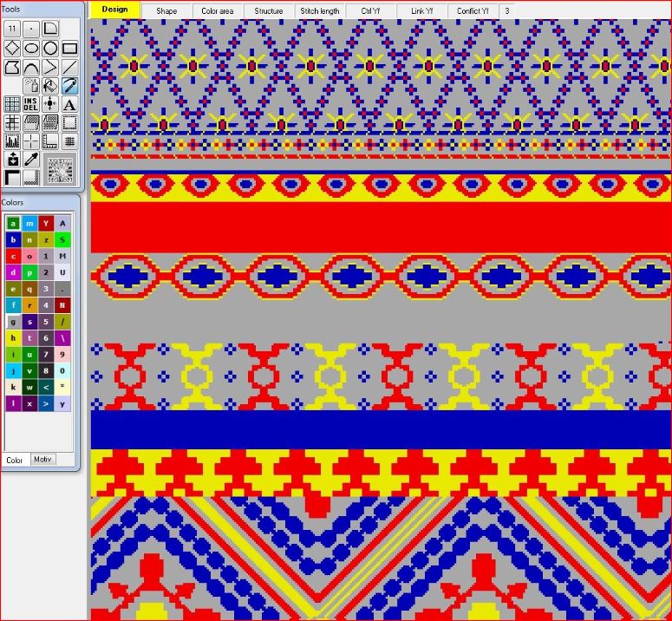Select the red 'c' color swatch
The height and width of the screenshot is (621, 672).
(13, 256)
